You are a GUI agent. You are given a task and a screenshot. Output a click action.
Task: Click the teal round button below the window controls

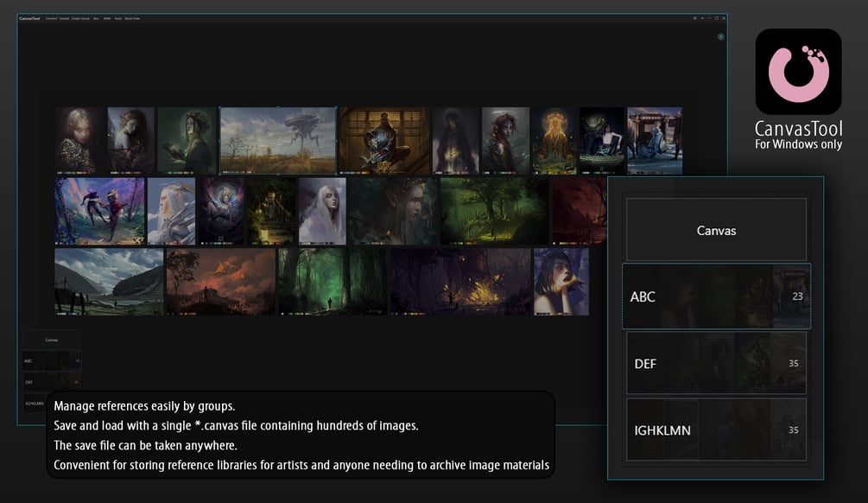[x=721, y=36]
